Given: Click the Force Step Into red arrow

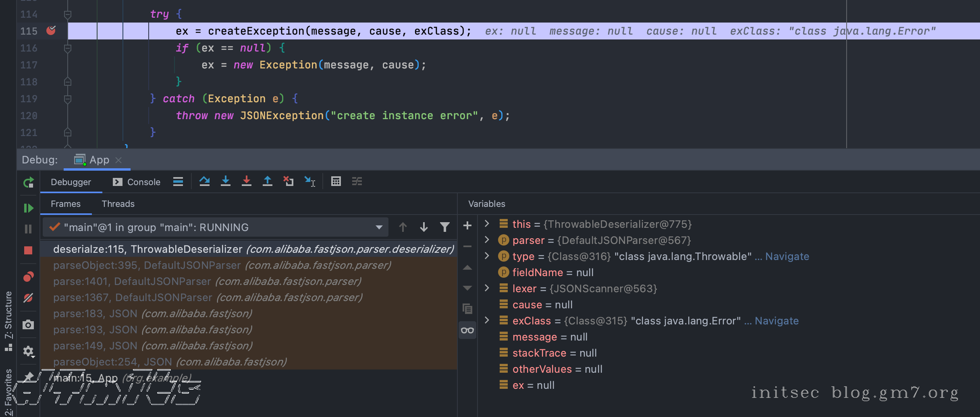Looking at the screenshot, I should pos(247,182).
